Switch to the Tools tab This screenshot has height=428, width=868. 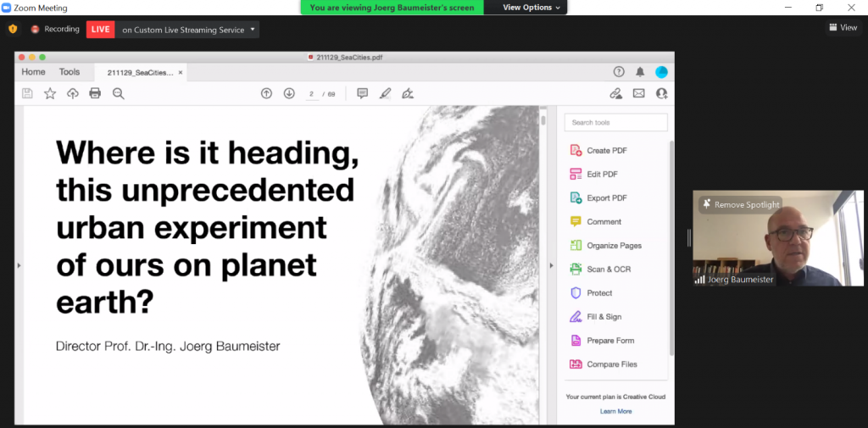pyautogui.click(x=70, y=72)
